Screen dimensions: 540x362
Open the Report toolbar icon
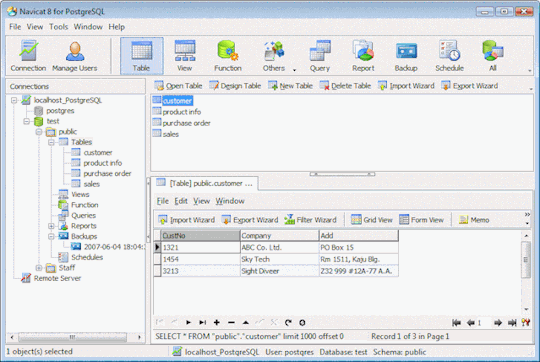363,56
